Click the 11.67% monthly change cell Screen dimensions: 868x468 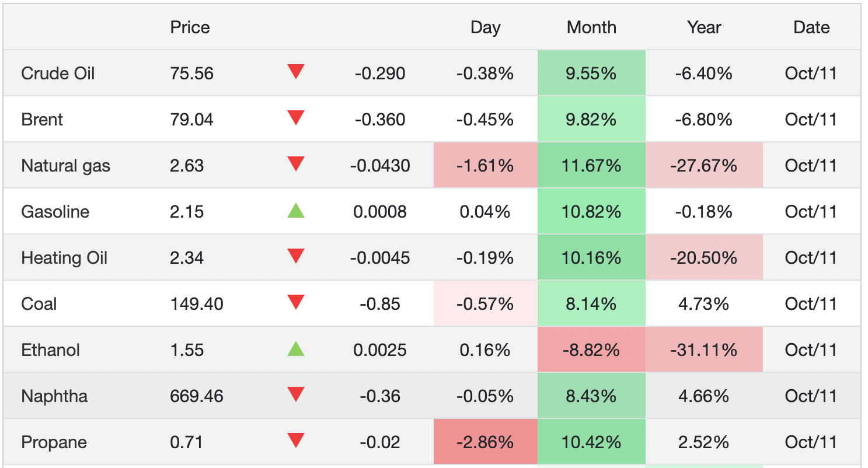click(591, 166)
